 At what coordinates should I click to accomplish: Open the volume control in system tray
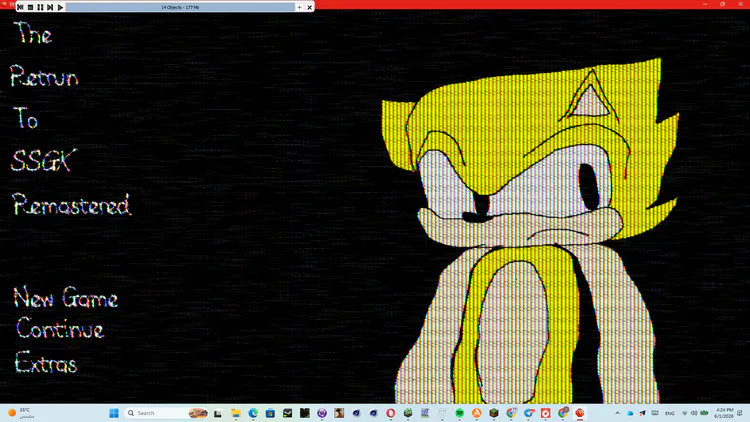click(694, 413)
